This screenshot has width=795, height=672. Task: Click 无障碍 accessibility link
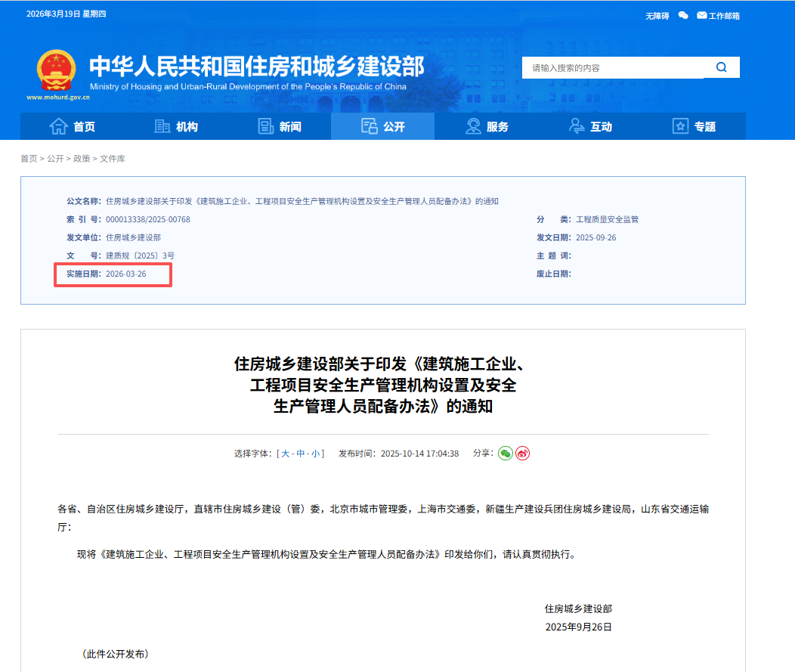point(657,16)
